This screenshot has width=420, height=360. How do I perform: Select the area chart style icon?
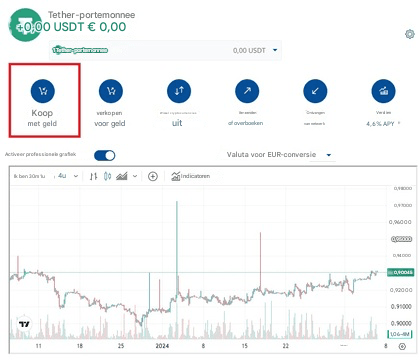pos(122,176)
